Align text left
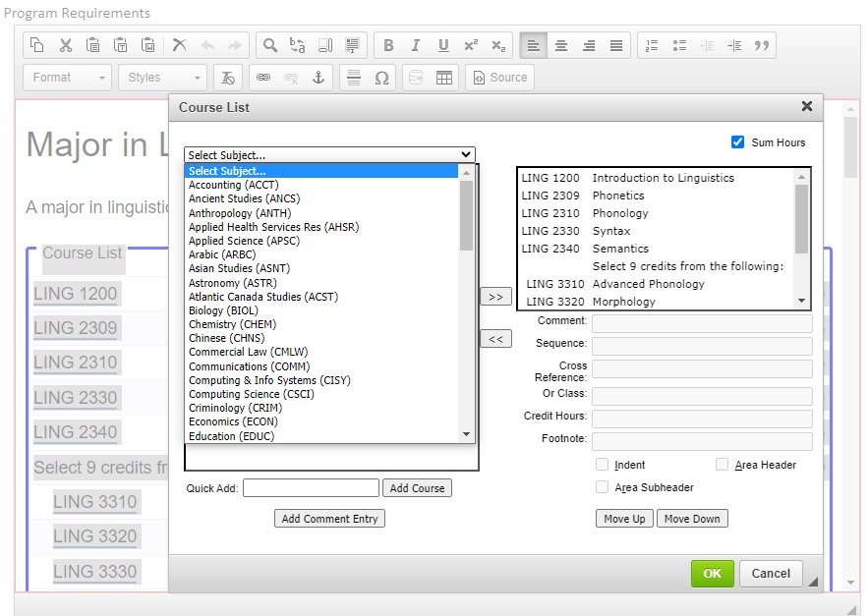868x616 pixels. click(x=534, y=45)
